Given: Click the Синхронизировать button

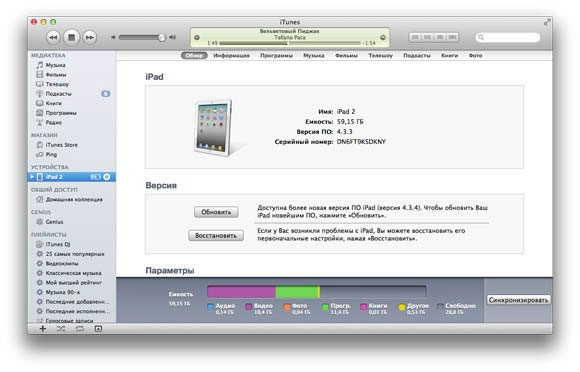Looking at the screenshot, I should 518,300.
